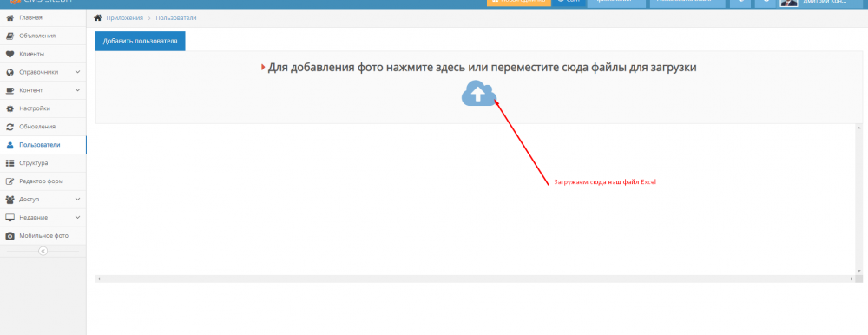868x335 pixels.
Task: Select the Клиенты heart icon
Action: pyautogui.click(x=10, y=55)
